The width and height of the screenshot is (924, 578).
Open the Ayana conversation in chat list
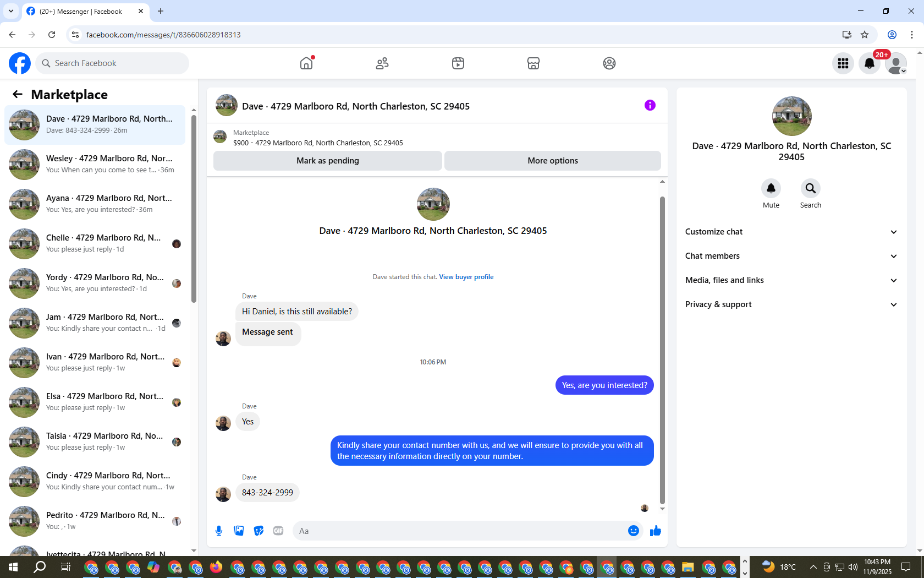[95, 204]
